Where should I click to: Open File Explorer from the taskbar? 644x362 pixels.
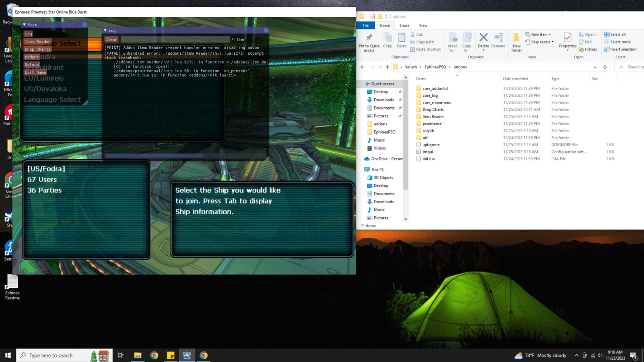click(x=138, y=355)
